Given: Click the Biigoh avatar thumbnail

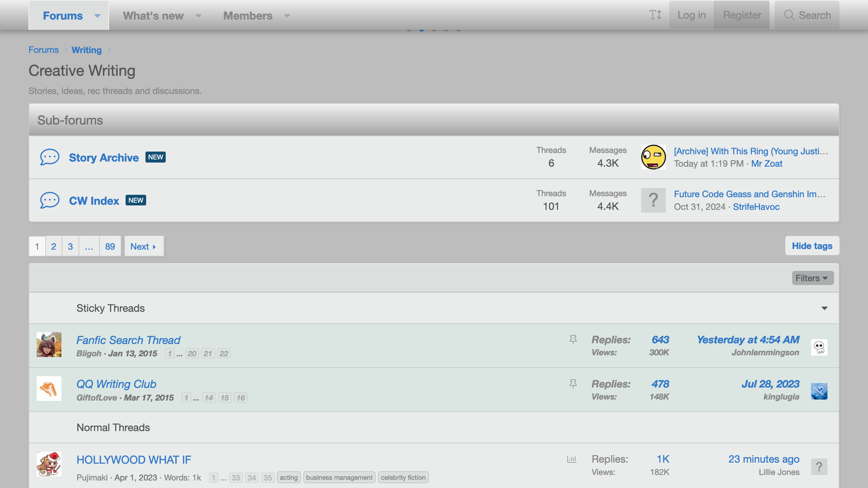Looking at the screenshot, I should (x=49, y=345).
